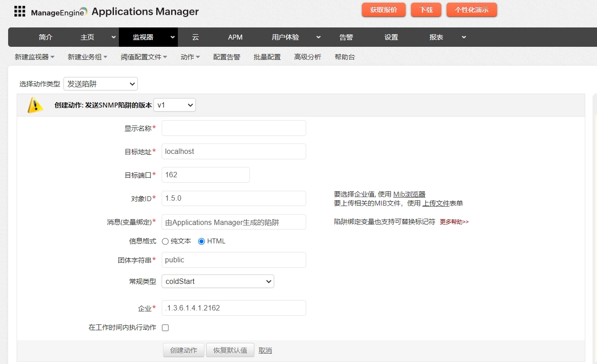Click the 获取报价 orange button

pyautogui.click(x=384, y=10)
